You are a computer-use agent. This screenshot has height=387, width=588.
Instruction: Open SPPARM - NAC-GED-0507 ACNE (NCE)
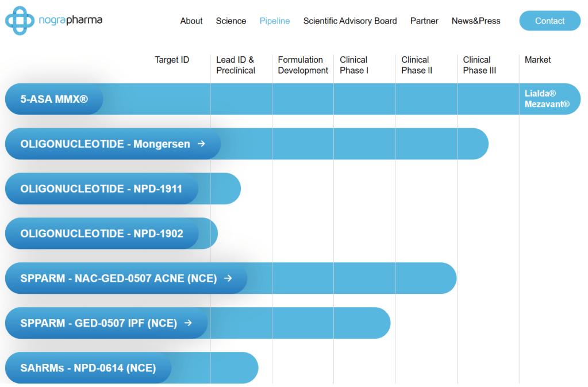118,278
